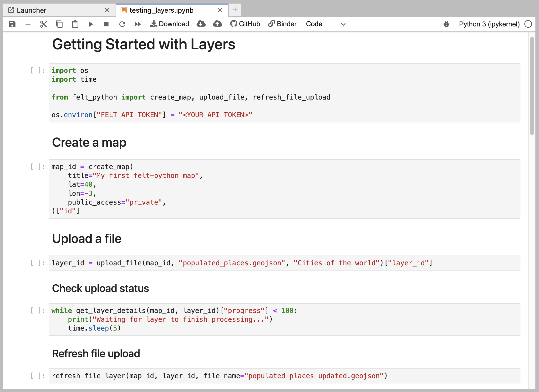The image size is (539, 392).
Task: Click the cloud download icon
Action: click(x=201, y=24)
